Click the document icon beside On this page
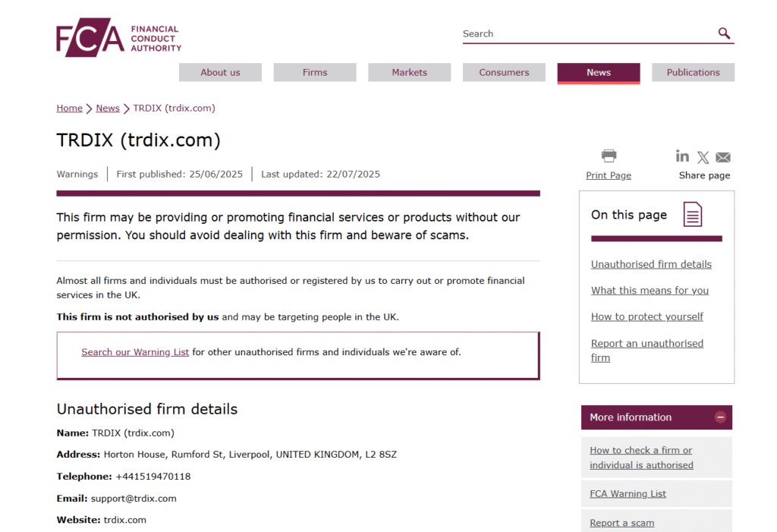The image size is (777, 532). click(692, 214)
